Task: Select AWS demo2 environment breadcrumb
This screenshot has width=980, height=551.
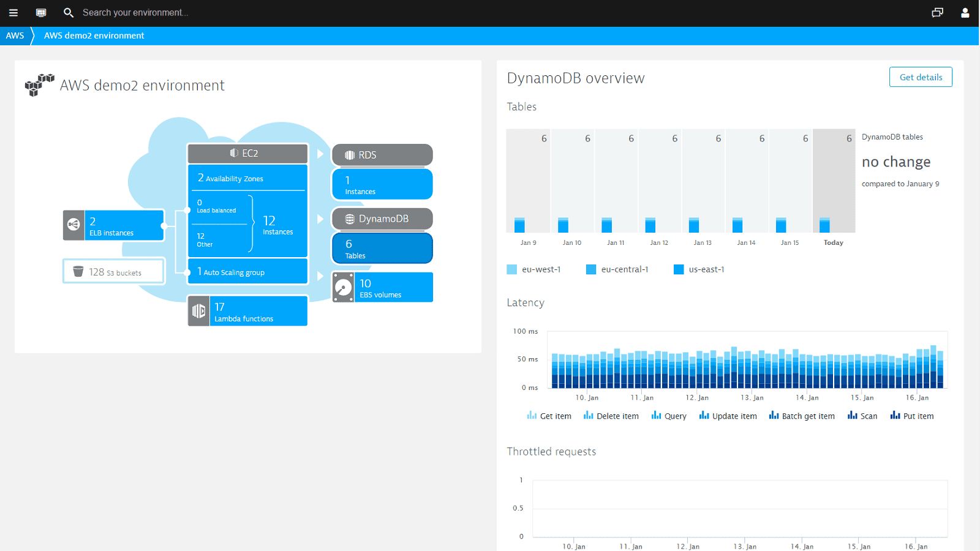Action: [x=94, y=36]
